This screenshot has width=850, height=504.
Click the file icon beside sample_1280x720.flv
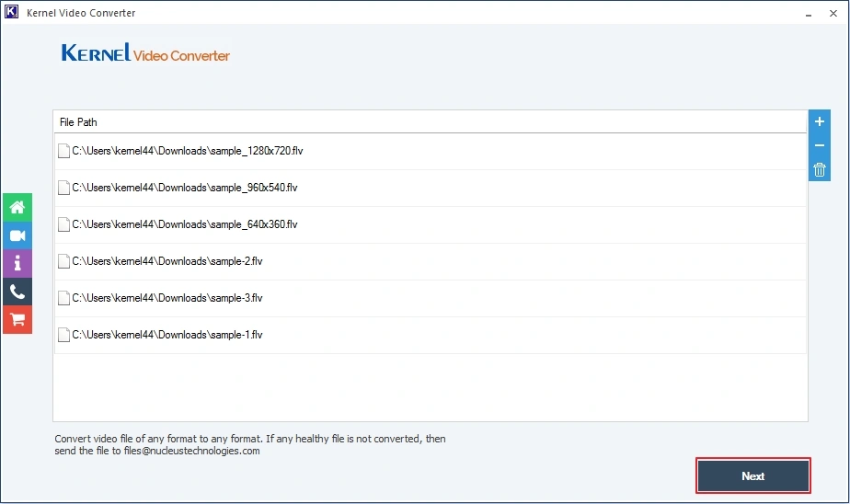point(64,151)
